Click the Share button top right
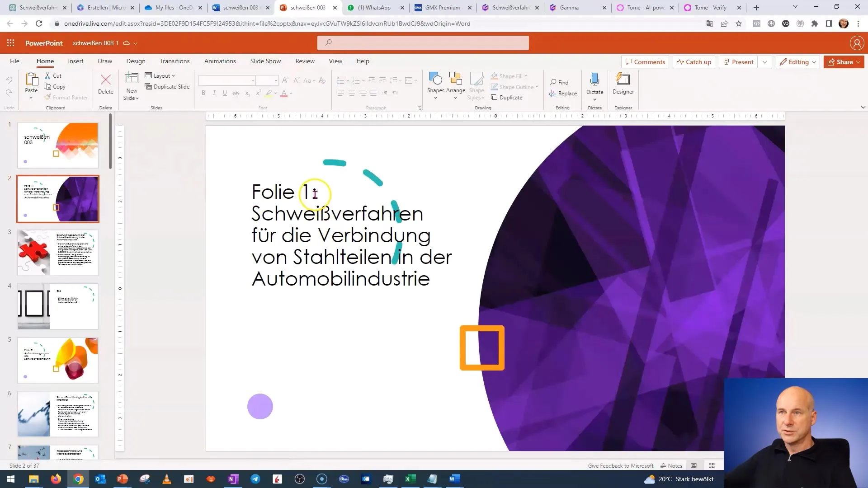This screenshot has height=488, width=868. [x=842, y=62]
